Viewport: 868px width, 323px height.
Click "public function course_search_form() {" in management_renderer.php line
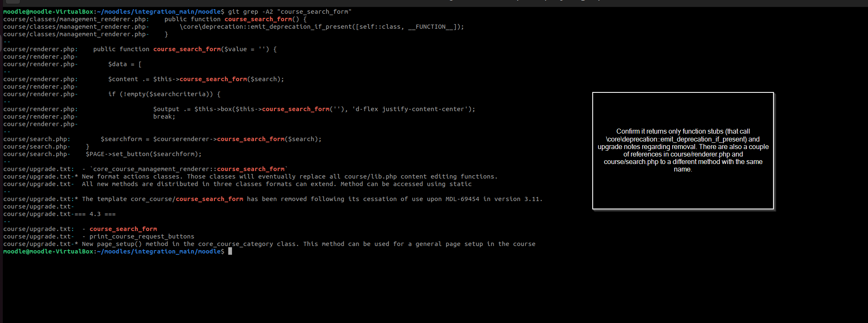[235, 19]
